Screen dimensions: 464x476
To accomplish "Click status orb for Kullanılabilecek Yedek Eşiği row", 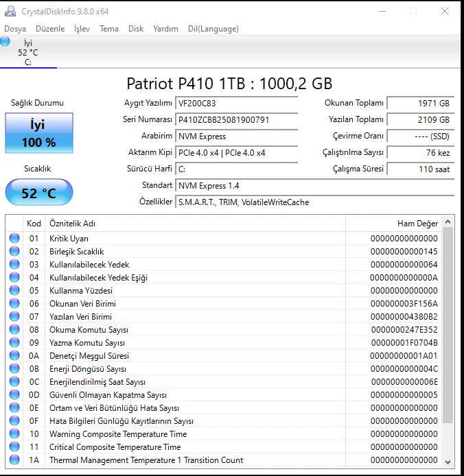I will click(14, 278).
